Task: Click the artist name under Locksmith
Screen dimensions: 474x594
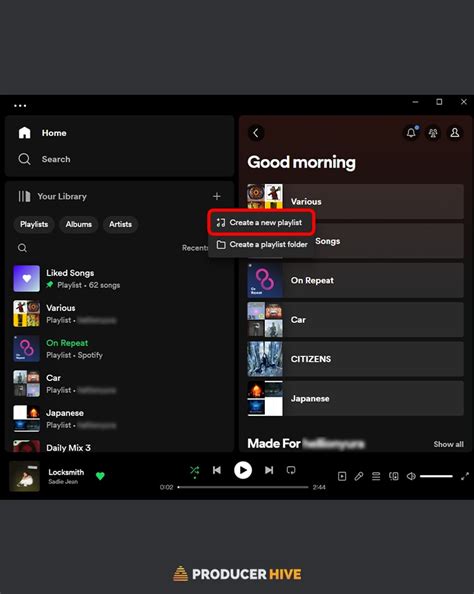Action: (x=63, y=482)
